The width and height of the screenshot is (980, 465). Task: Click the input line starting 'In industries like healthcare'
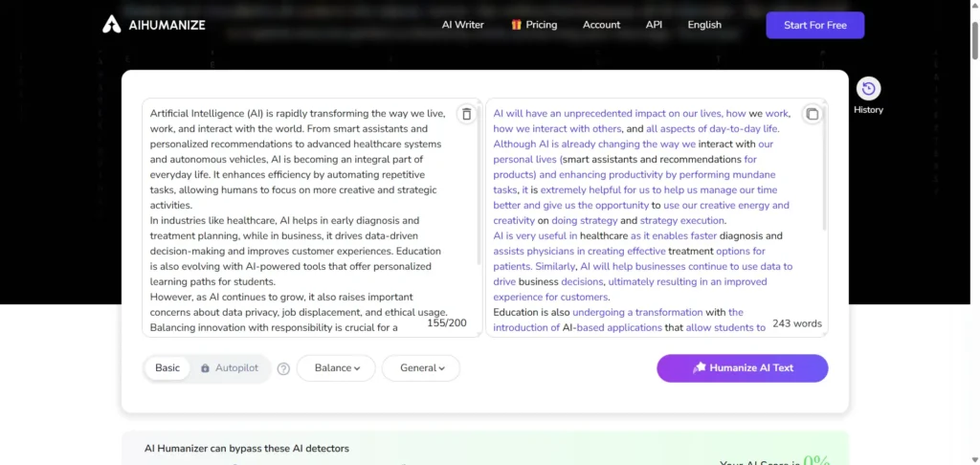pos(284,221)
